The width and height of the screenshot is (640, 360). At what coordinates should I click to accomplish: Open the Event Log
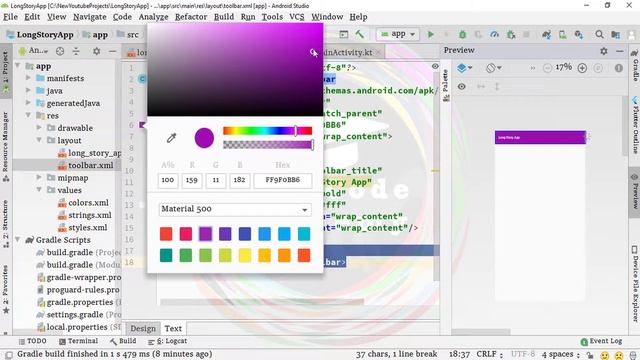coord(601,341)
